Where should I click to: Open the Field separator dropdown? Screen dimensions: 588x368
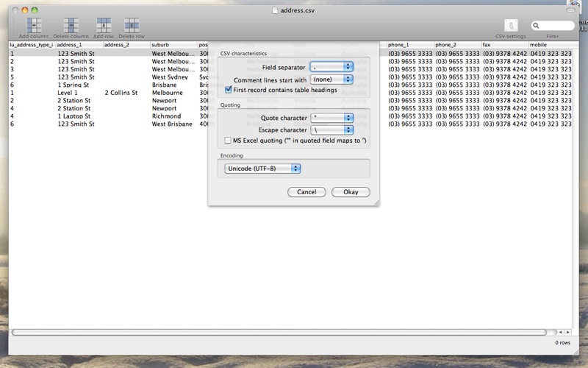pos(331,67)
